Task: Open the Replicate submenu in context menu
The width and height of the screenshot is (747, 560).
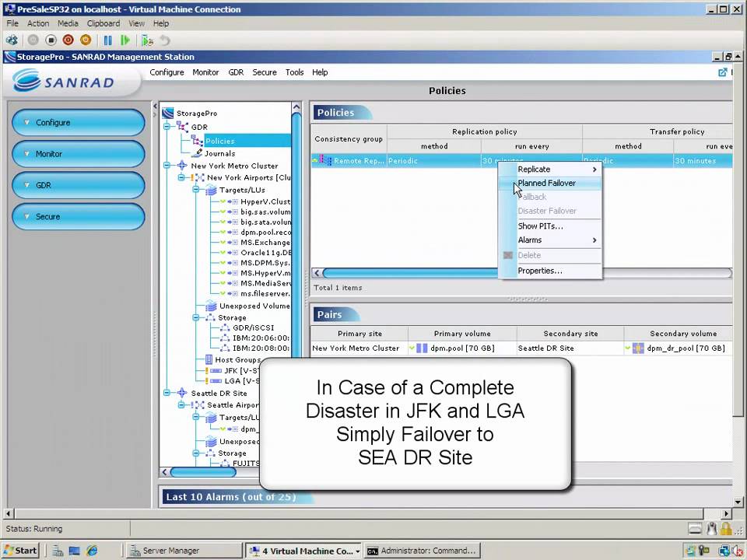Action: coord(550,169)
